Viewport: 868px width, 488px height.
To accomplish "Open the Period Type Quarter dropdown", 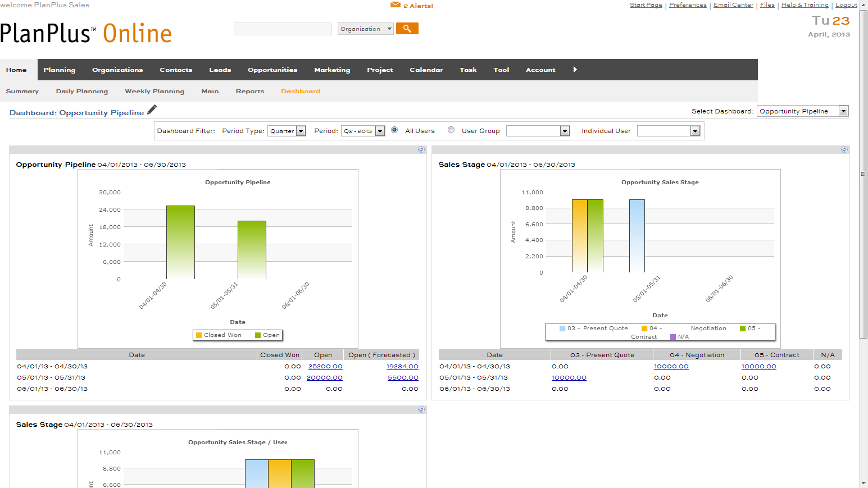I will (287, 131).
